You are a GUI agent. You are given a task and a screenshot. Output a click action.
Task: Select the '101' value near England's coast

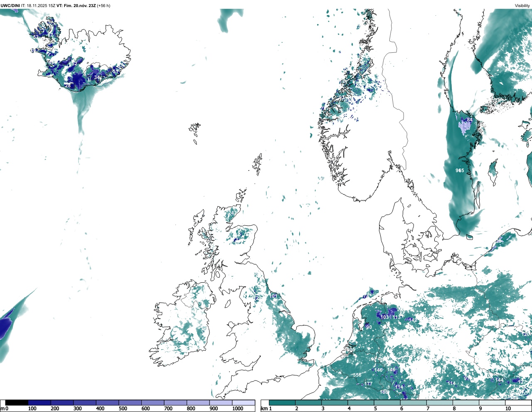(x=273, y=296)
